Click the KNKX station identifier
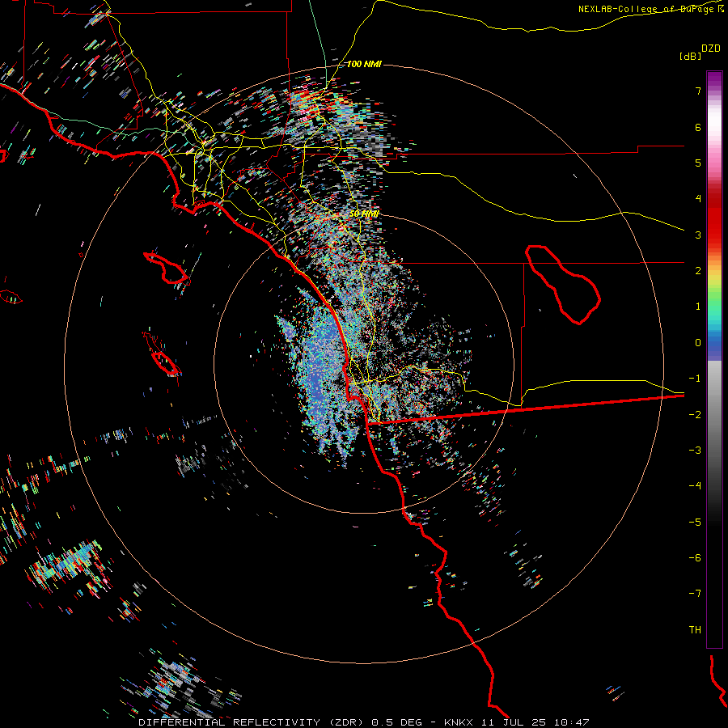The width and height of the screenshot is (728, 728). click(x=459, y=722)
